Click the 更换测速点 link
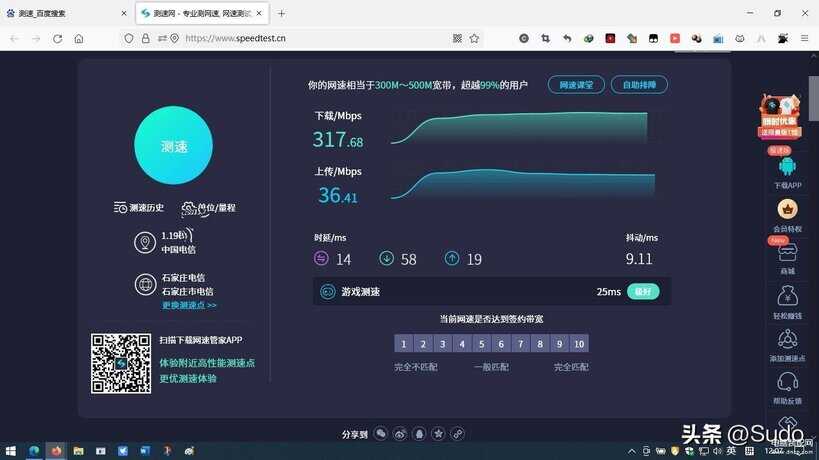 [x=189, y=305]
